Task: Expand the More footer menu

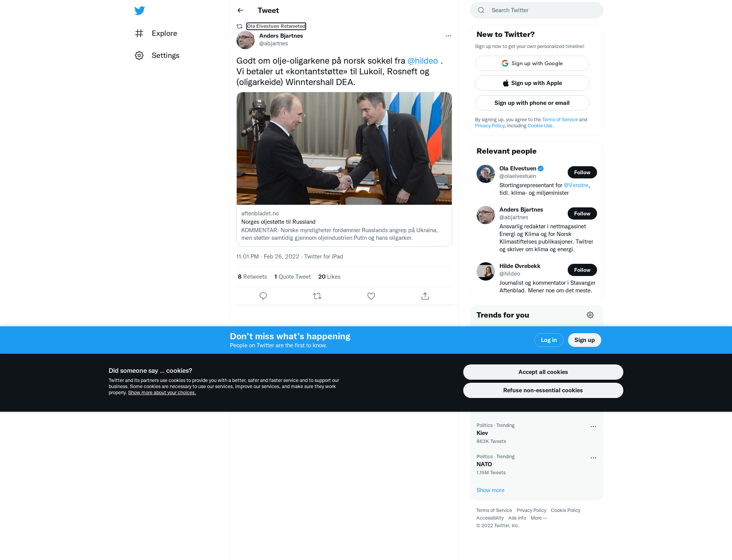Action: [x=539, y=518]
